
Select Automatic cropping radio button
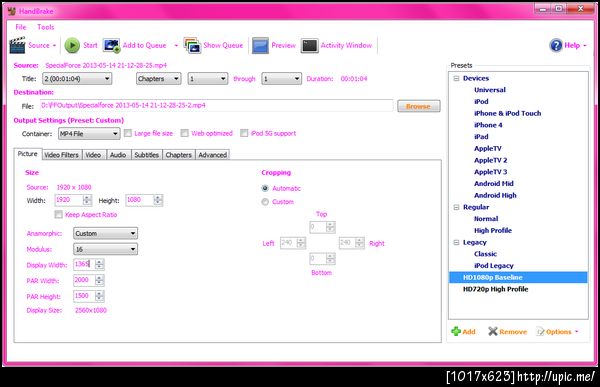coord(265,188)
